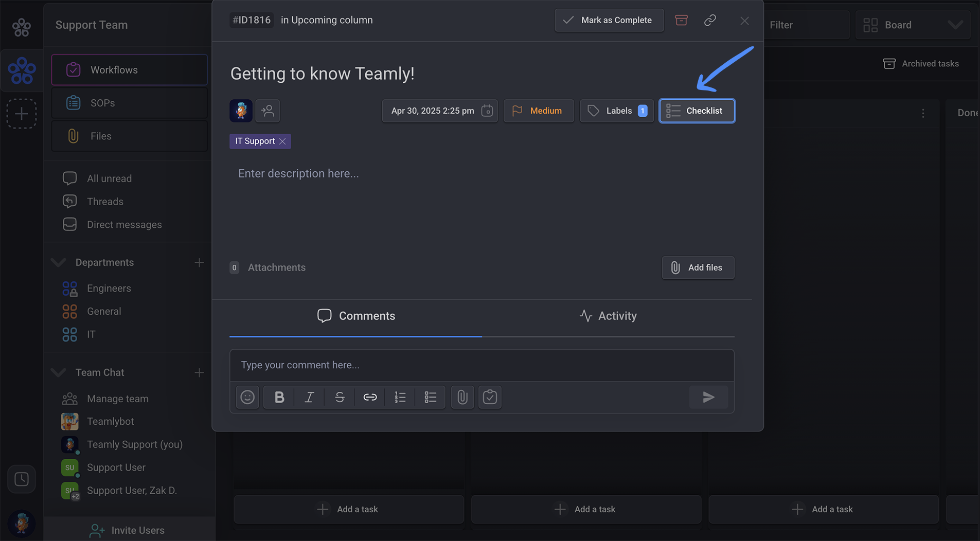Collapse the Team Chat section
This screenshot has width=980, height=541.
tap(58, 372)
